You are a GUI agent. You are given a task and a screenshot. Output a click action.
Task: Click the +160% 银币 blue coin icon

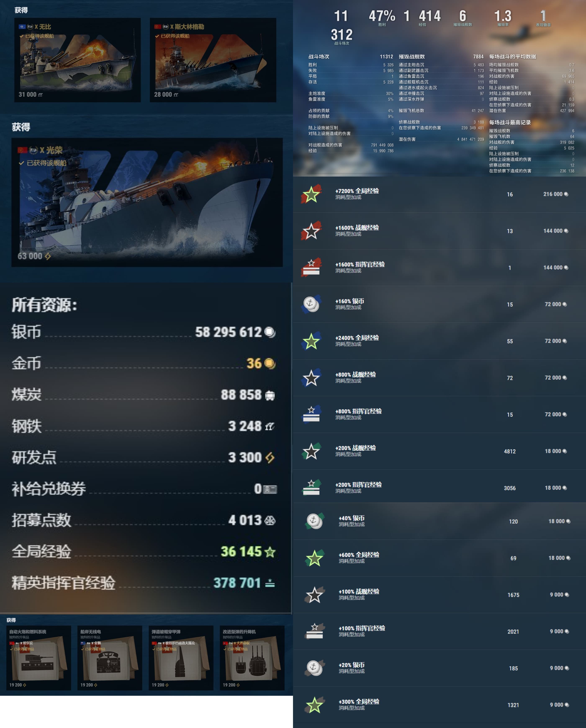311,304
